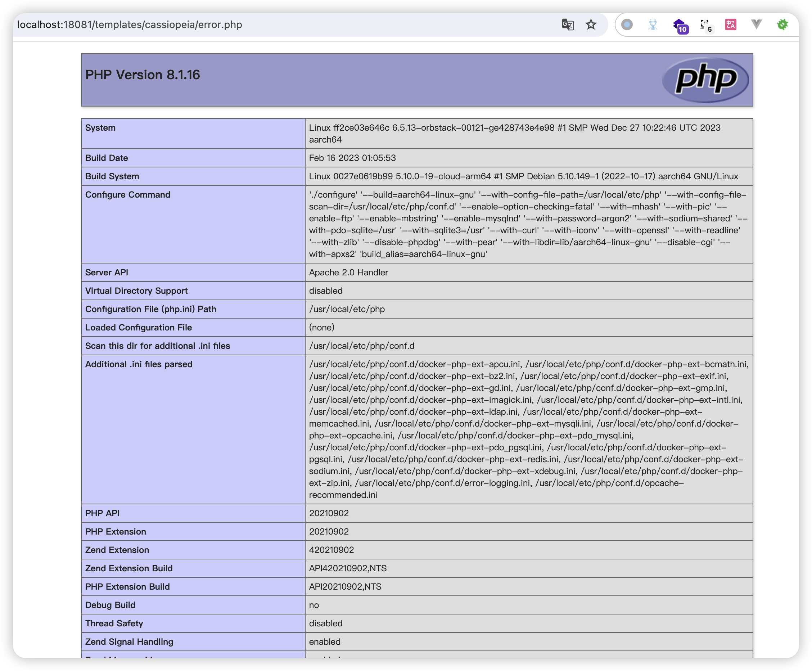Click the 'Debug Build' row label
The height and width of the screenshot is (671, 812).
click(110, 605)
